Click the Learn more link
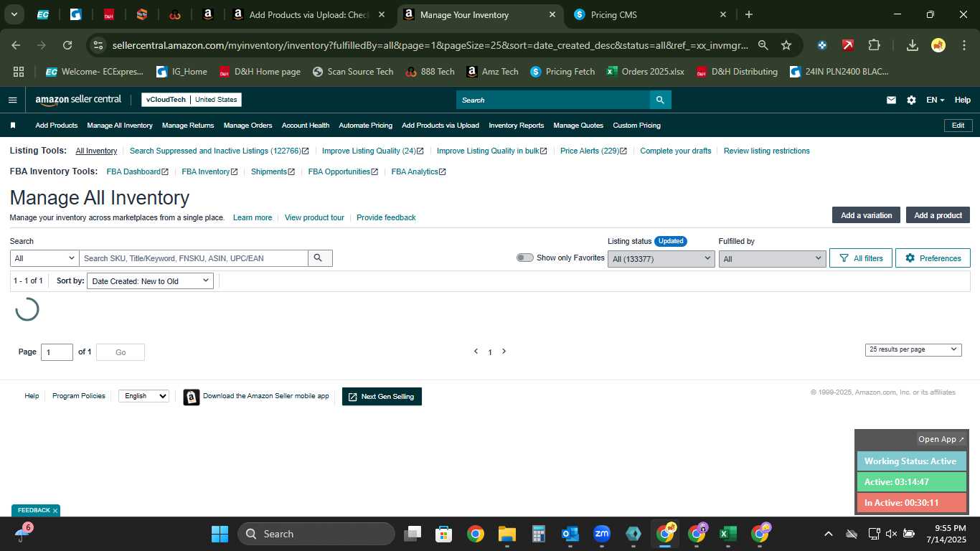The height and width of the screenshot is (551, 980). coord(253,217)
